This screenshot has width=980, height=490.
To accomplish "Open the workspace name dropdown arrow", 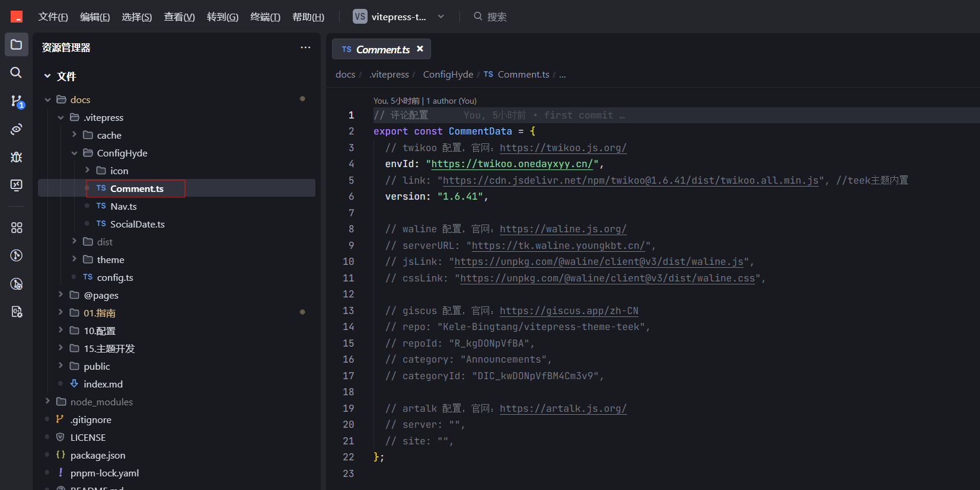I will [x=440, y=17].
